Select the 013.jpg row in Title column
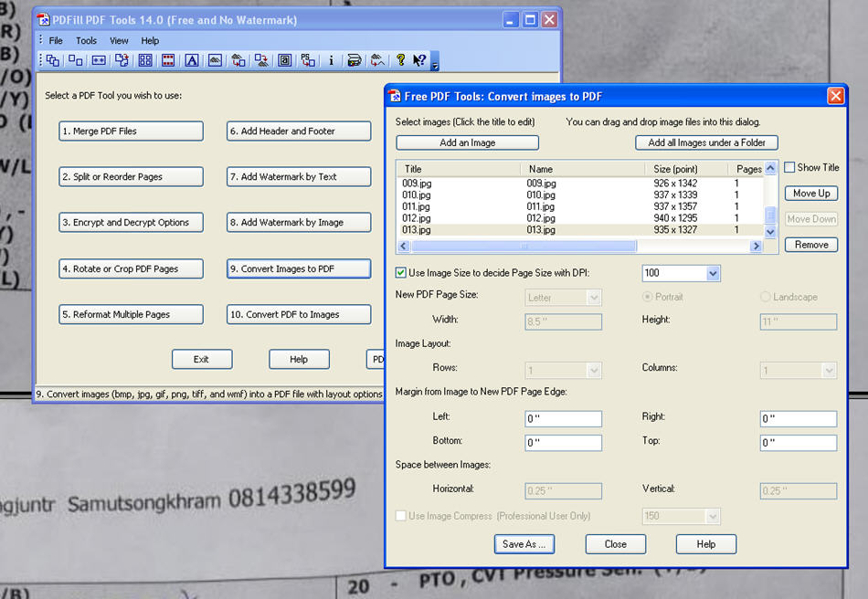Screen dimensions: 868x599 417,229
